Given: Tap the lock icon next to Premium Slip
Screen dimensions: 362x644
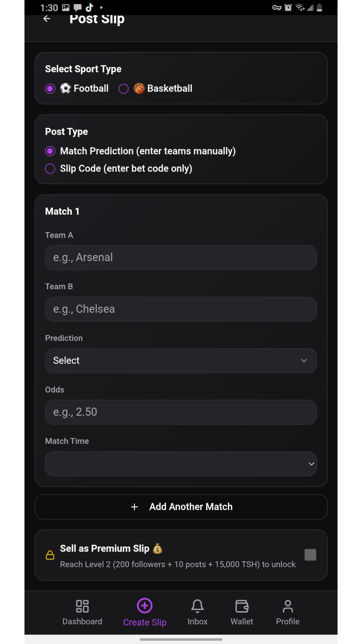Looking at the screenshot, I should pos(50,555).
